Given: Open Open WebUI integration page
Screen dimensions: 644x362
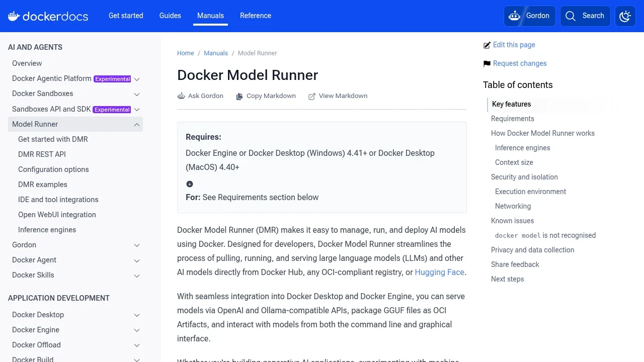Looking at the screenshot, I should 57,215.
